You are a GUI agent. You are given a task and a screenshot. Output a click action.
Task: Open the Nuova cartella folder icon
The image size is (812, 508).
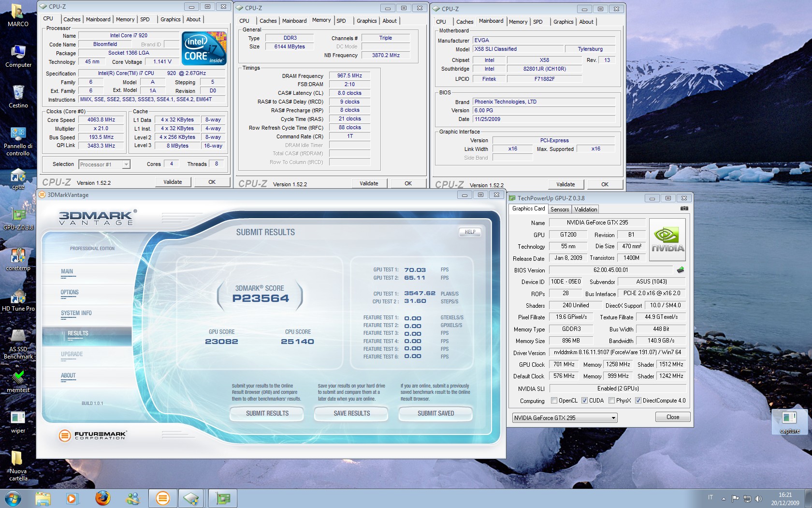coord(18,465)
